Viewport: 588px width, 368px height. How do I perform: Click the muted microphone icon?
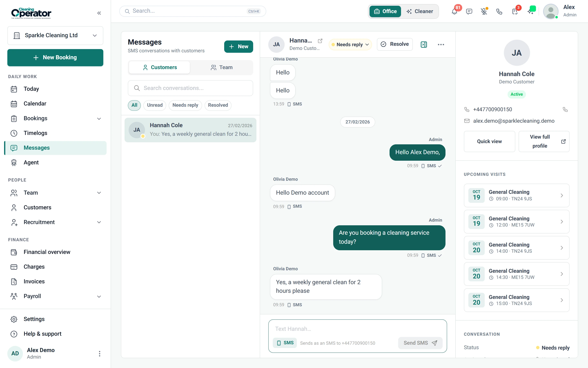click(484, 11)
